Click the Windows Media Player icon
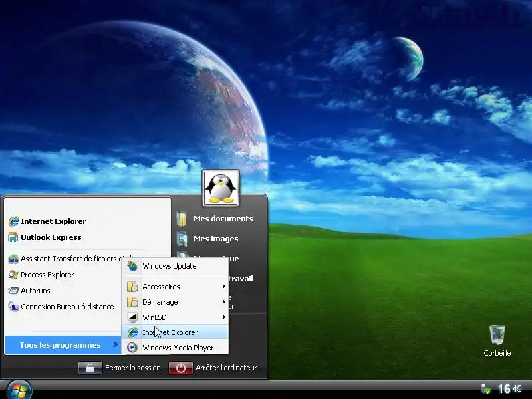 [x=132, y=348]
